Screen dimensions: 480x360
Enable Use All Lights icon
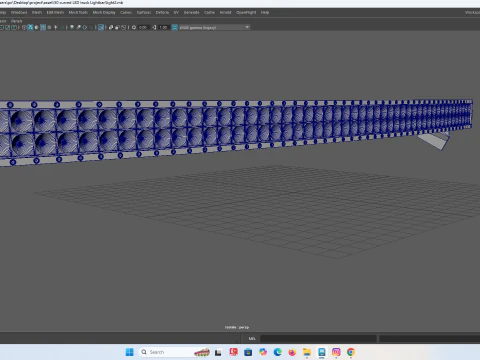pos(56,27)
